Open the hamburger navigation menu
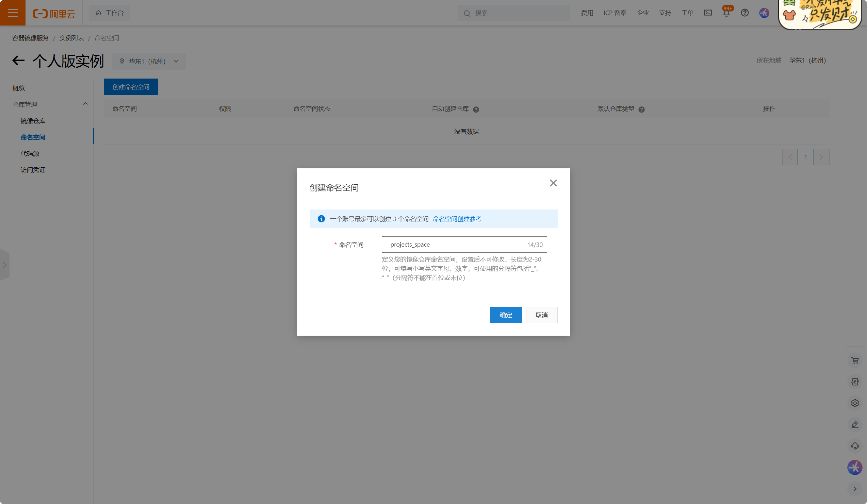This screenshot has width=867, height=504. (13, 13)
